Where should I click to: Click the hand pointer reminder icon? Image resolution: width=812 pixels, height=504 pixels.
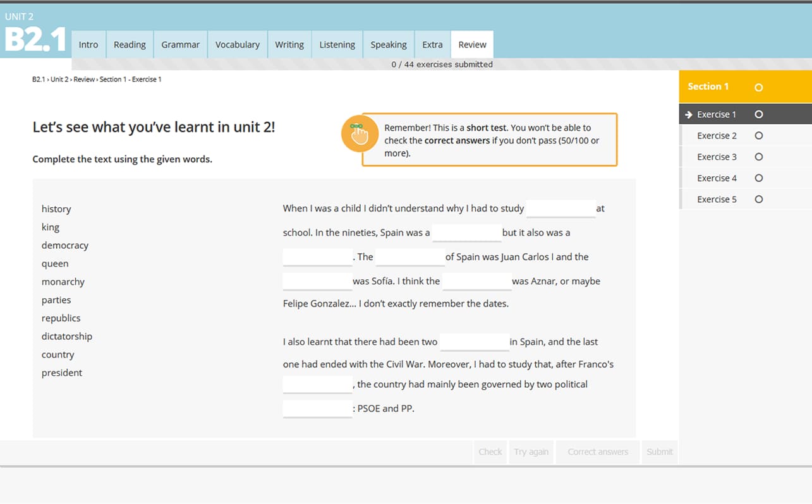360,133
